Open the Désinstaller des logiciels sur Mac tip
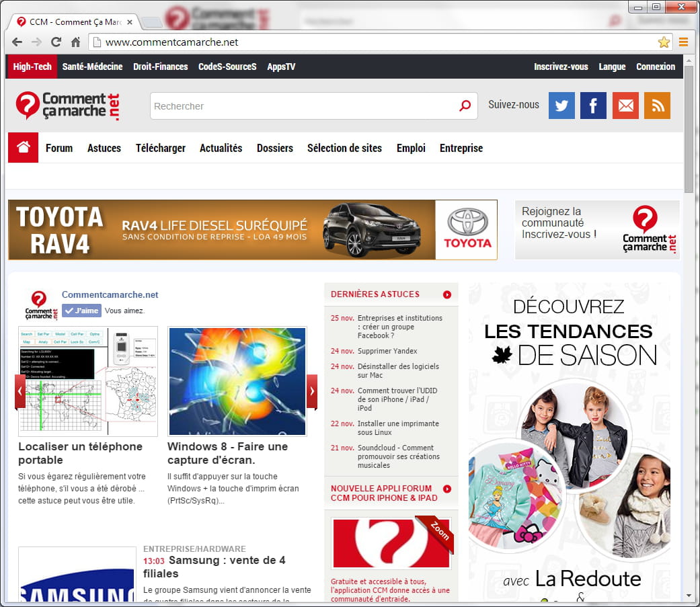Image resolution: width=700 pixels, height=607 pixels. [x=398, y=370]
